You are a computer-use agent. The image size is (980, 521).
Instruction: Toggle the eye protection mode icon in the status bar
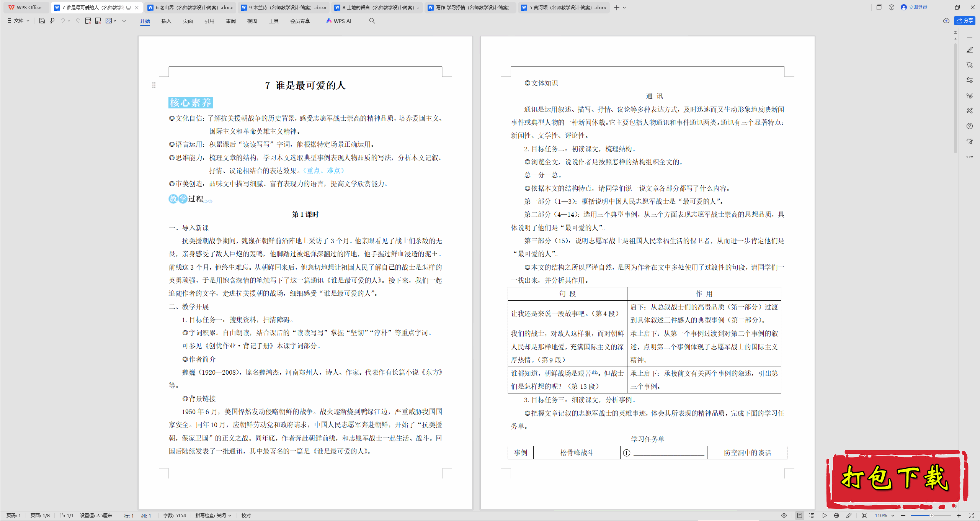click(784, 516)
